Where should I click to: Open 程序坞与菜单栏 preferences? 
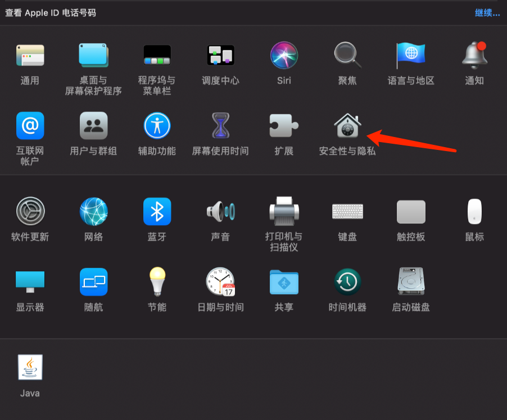(157, 55)
